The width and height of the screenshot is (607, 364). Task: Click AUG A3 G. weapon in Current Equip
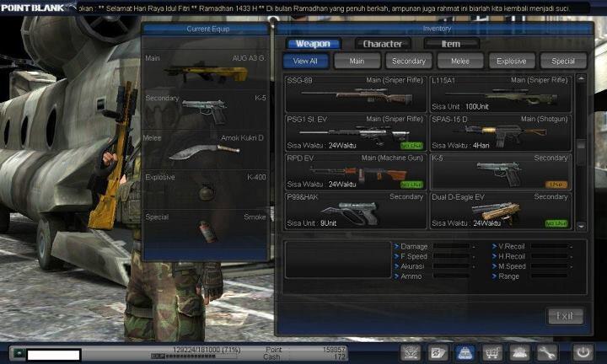[207, 73]
